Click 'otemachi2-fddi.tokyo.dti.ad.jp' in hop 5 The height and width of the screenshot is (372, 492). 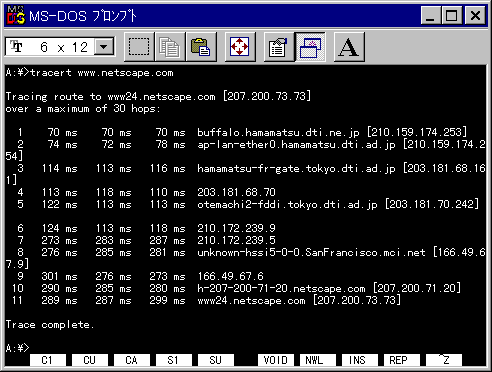(287, 204)
